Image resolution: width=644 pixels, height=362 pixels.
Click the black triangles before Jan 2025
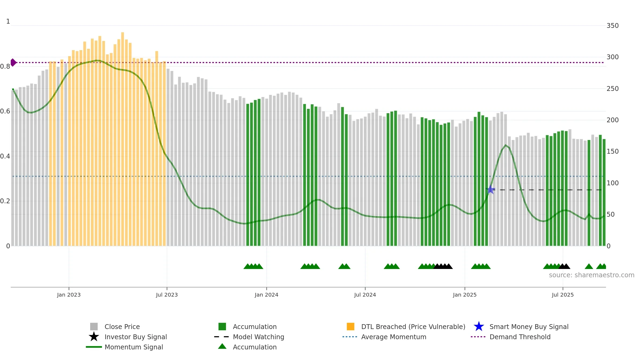[x=443, y=266]
